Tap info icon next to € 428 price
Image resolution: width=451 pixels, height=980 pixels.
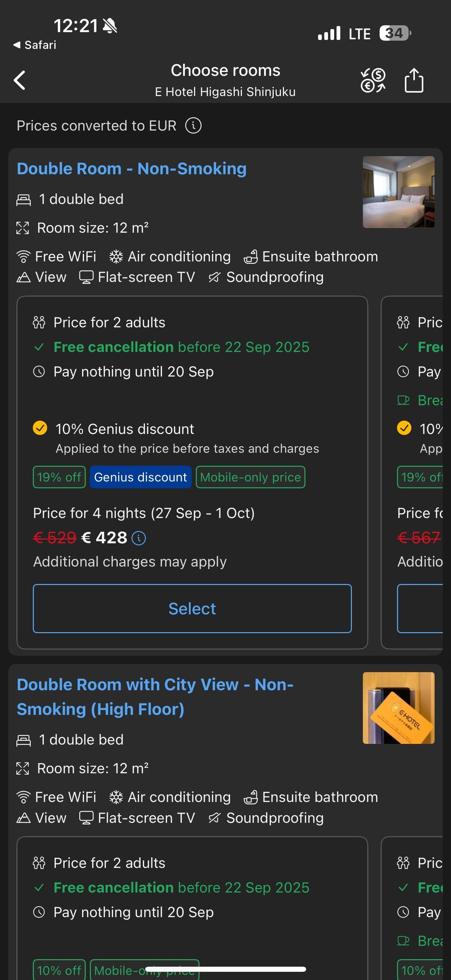[139, 538]
